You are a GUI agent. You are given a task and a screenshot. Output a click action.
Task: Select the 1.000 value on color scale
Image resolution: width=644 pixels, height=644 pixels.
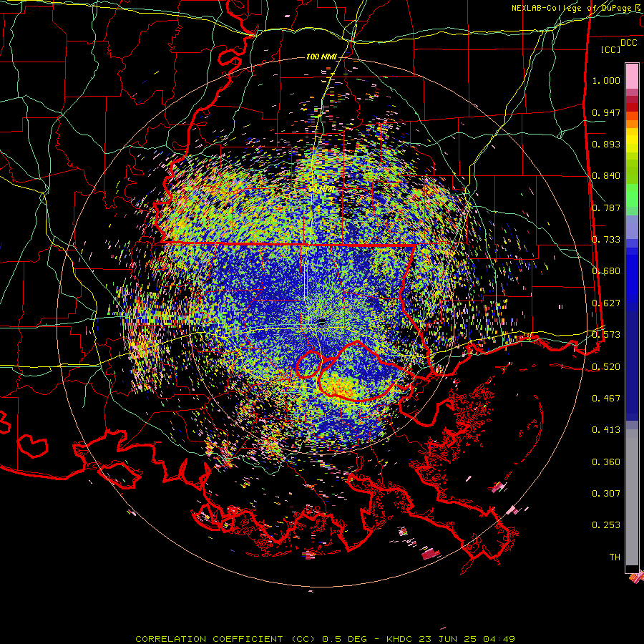click(606, 80)
